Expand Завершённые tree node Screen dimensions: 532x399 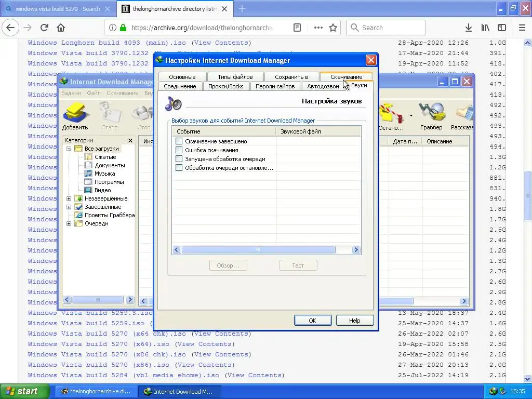click(69, 207)
